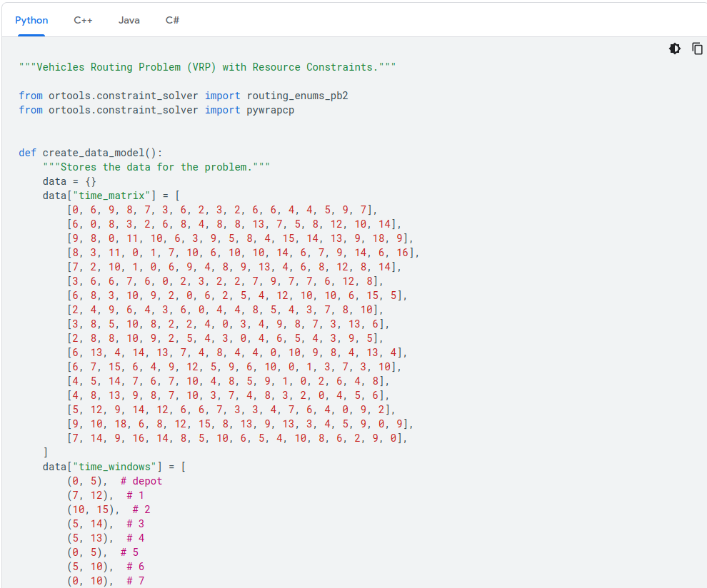Viewport: 707px width, 588px height.
Task: Select the Python tab
Action: tap(31, 20)
